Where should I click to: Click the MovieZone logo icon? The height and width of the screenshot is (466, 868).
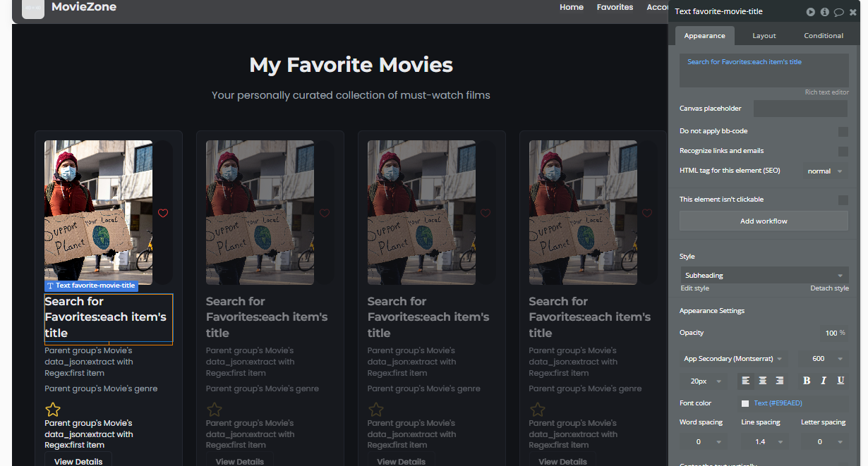point(33,7)
